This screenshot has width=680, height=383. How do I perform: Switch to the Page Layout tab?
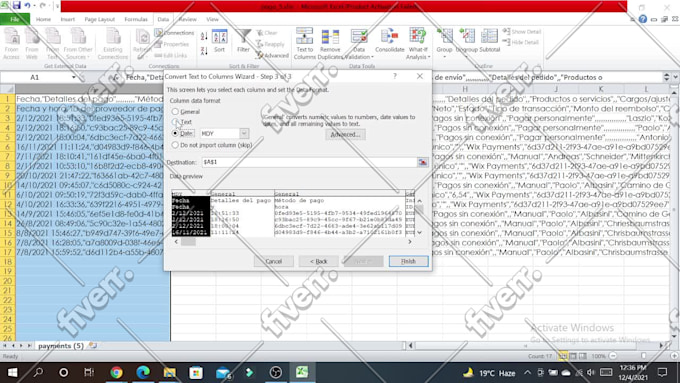coord(99,19)
